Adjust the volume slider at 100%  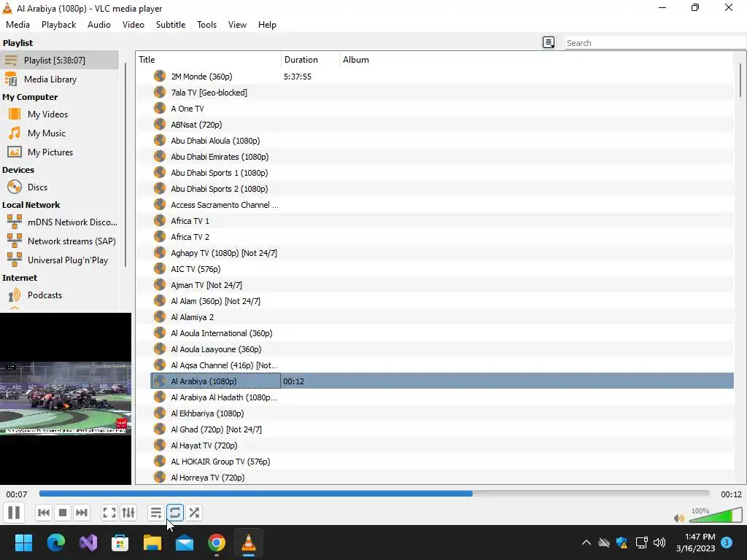tap(716, 516)
